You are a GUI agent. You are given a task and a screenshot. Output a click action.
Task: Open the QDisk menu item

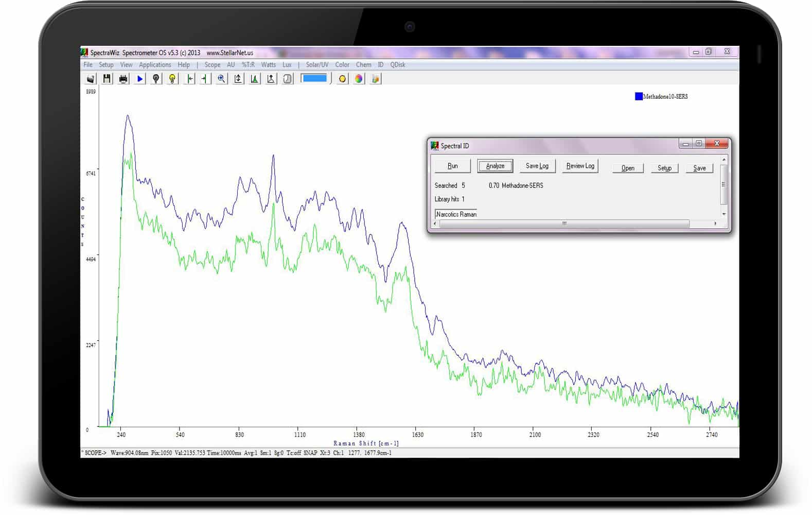coord(398,65)
